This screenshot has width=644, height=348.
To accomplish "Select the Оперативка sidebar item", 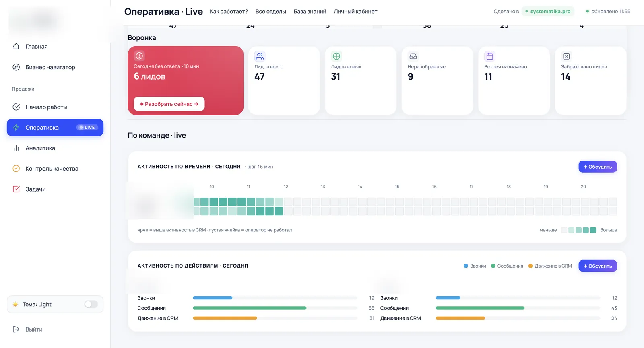I will (55, 128).
